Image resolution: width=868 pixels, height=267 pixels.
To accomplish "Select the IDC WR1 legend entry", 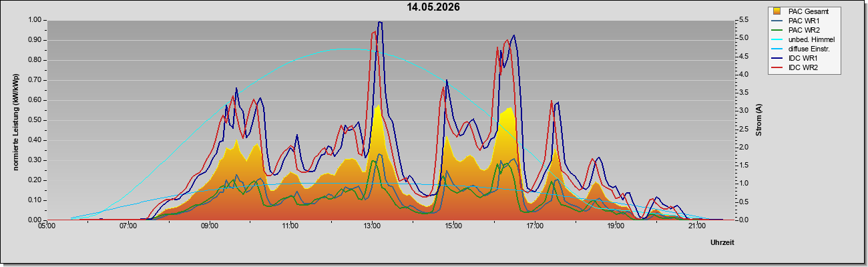I will click(803, 58).
